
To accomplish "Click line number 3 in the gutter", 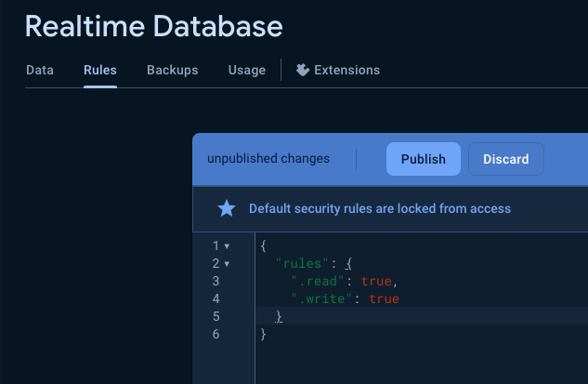I will (x=216, y=281).
